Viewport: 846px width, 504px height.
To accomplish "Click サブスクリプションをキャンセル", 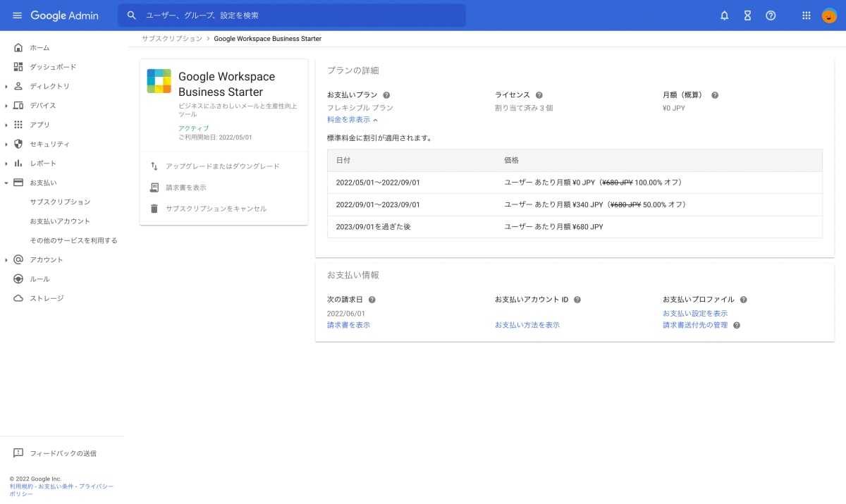I will 216,209.
